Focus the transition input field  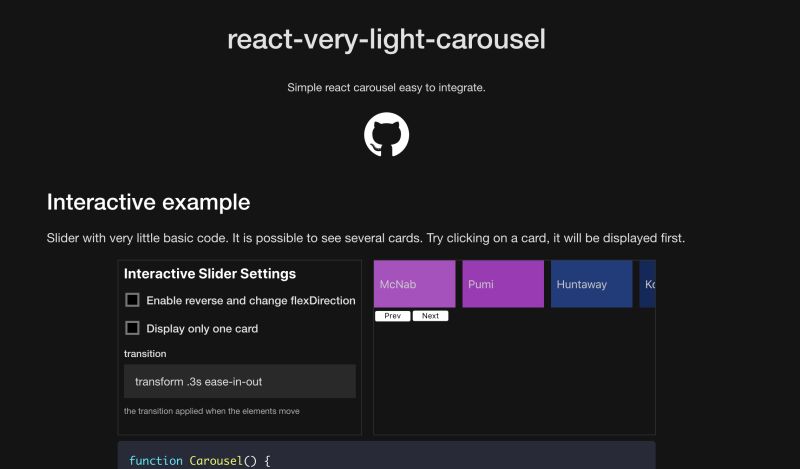tap(240, 381)
